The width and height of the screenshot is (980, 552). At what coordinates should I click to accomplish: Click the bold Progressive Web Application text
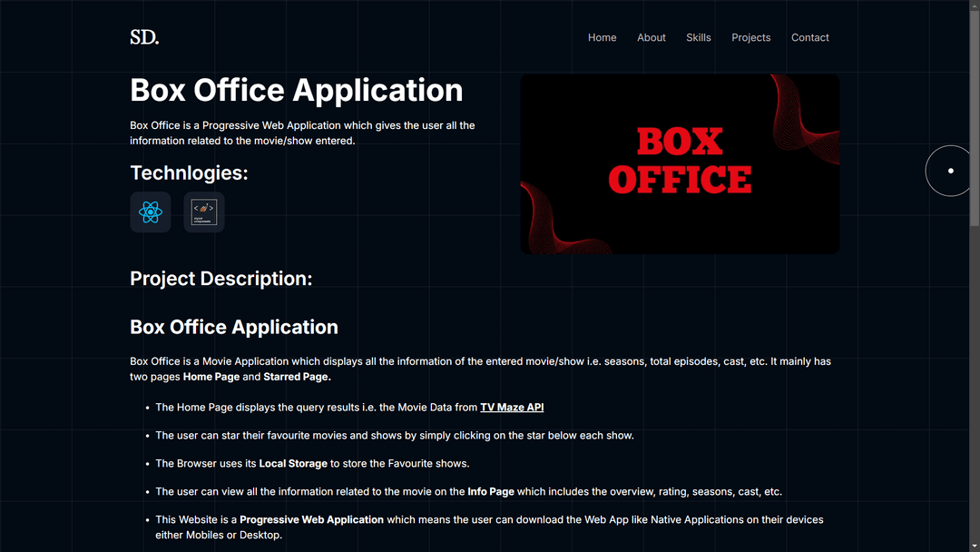coord(311,519)
